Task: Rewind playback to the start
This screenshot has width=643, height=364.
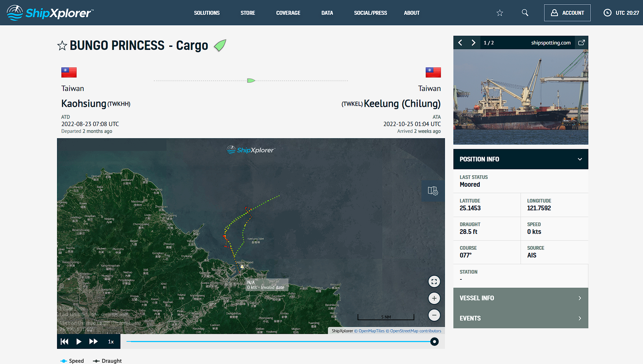Action: [64, 341]
